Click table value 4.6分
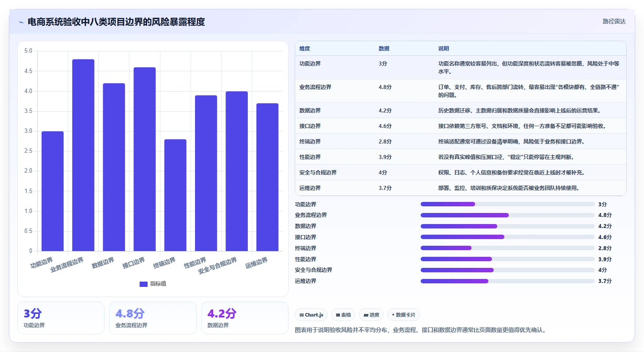The width and height of the screenshot is (644, 352). [x=385, y=126]
